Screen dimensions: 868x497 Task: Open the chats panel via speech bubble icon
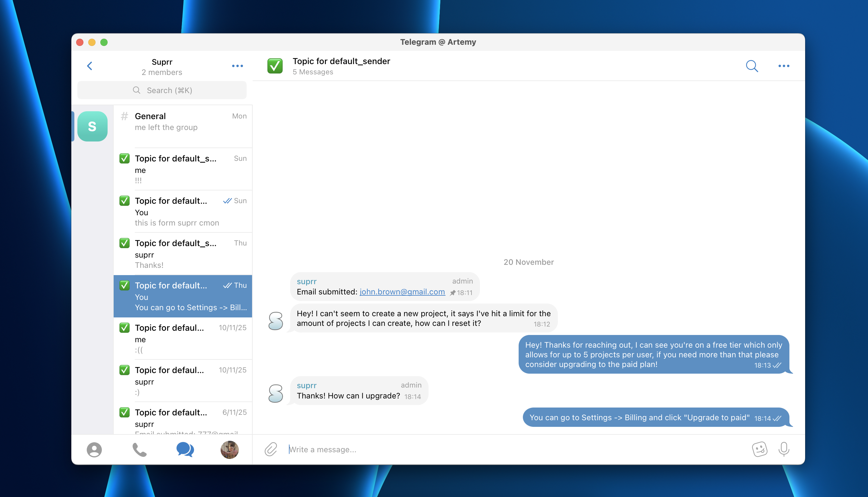(185, 450)
